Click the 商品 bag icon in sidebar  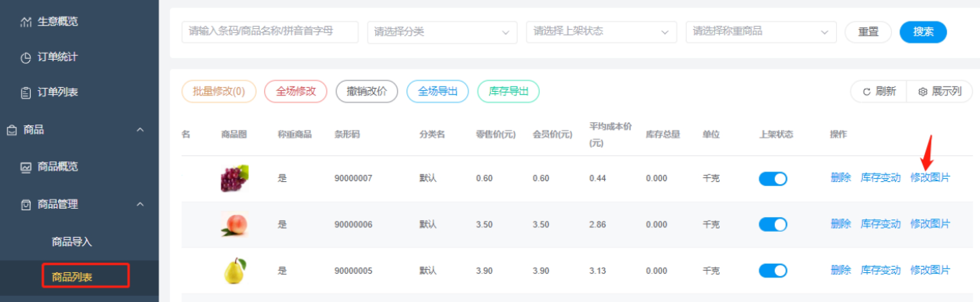point(12,130)
